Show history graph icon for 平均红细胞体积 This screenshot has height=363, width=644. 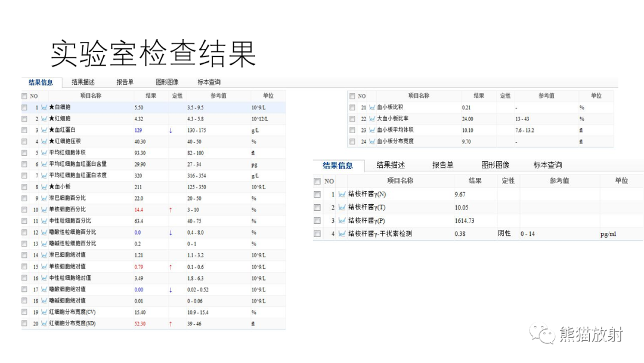coord(44,153)
